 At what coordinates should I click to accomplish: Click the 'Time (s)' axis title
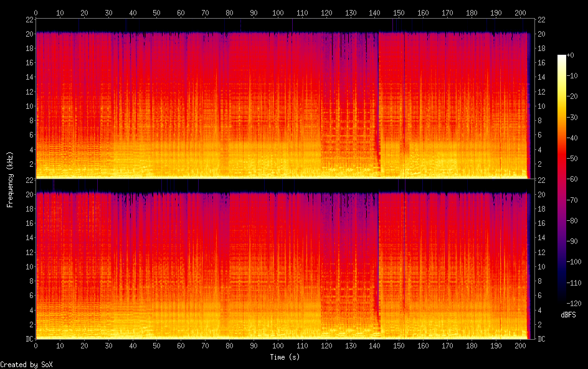pos(285,357)
